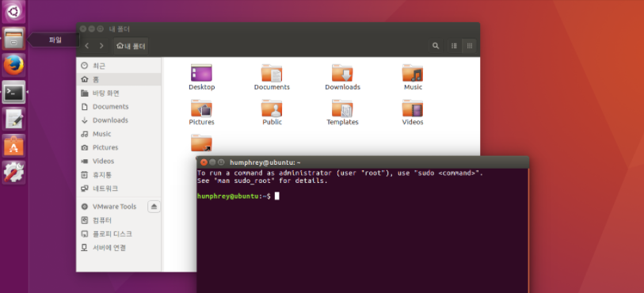
Task: Click the 내 폴더 path bar button
Action: (x=131, y=46)
